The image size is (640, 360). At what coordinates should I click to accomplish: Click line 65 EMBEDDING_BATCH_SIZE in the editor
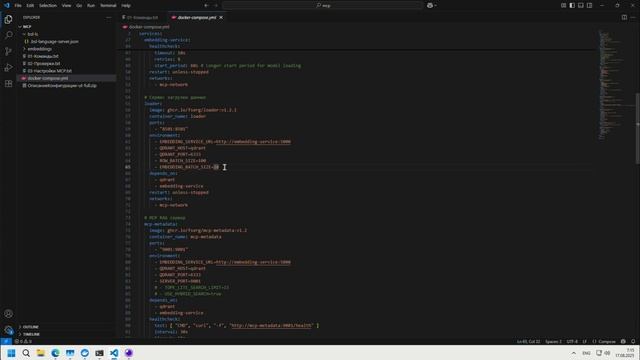tap(189, 167)
